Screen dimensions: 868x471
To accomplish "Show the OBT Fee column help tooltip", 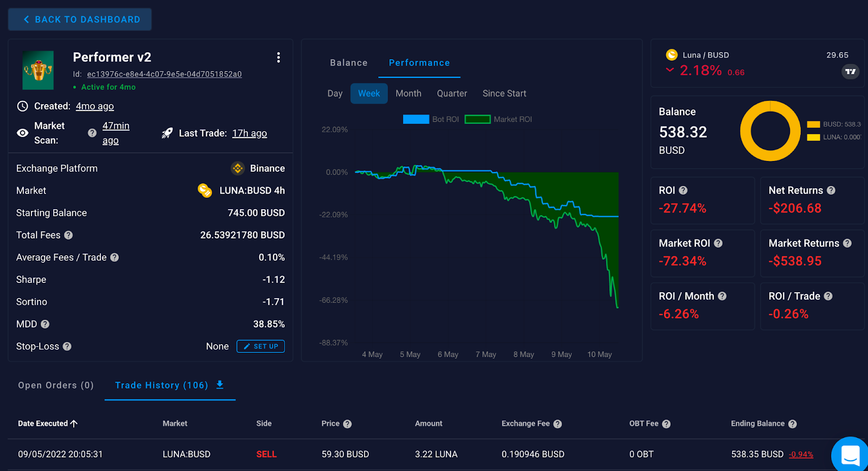I will [666, 424].
